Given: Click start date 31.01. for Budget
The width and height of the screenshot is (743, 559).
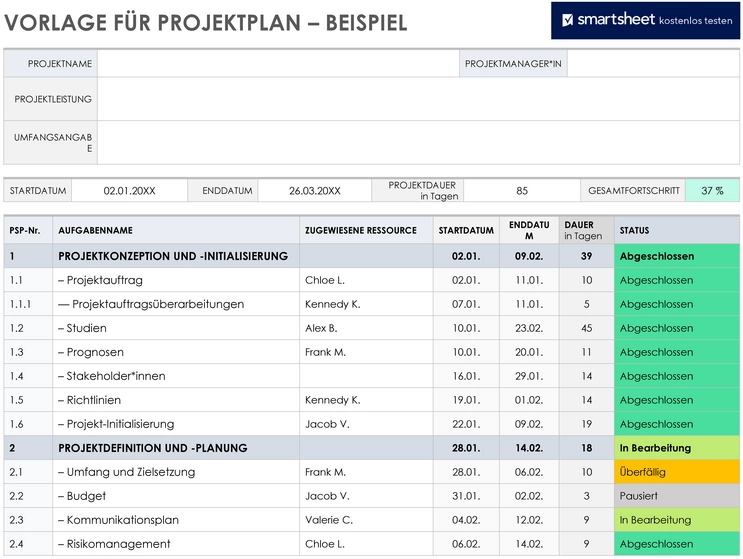Looking at the screenshot, I should point(466,496).
